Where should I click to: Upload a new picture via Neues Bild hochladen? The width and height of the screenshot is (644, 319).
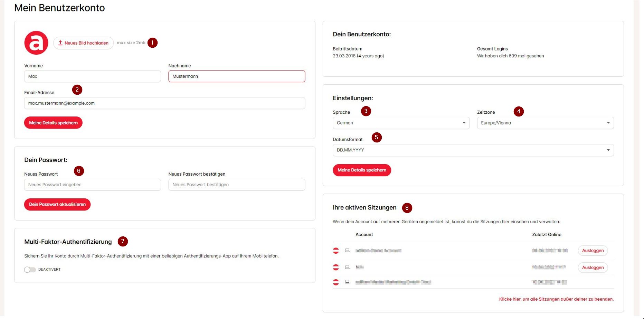(x=83, y=43)
